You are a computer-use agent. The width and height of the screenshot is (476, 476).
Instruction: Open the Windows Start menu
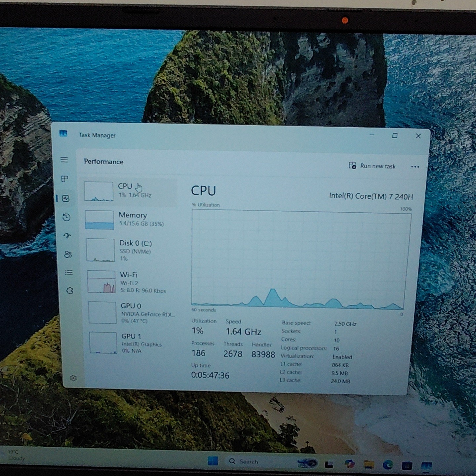pos(213,461)
